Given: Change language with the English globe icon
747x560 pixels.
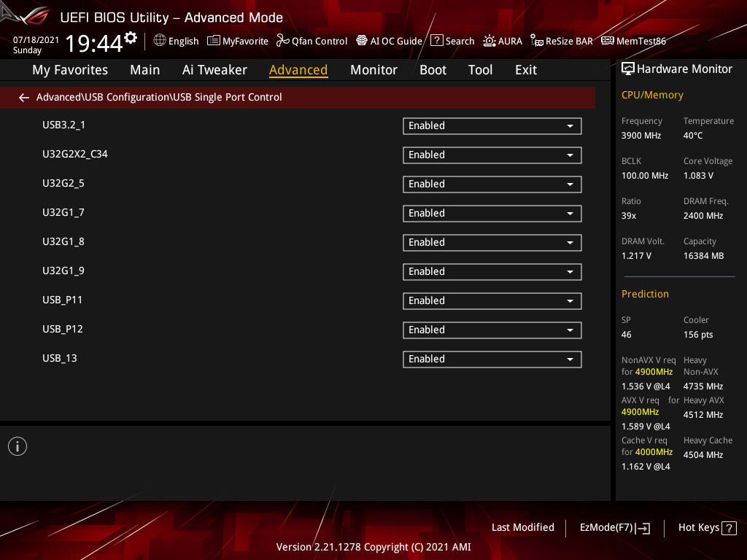Looking at the screenshot, I should (176, 41).
